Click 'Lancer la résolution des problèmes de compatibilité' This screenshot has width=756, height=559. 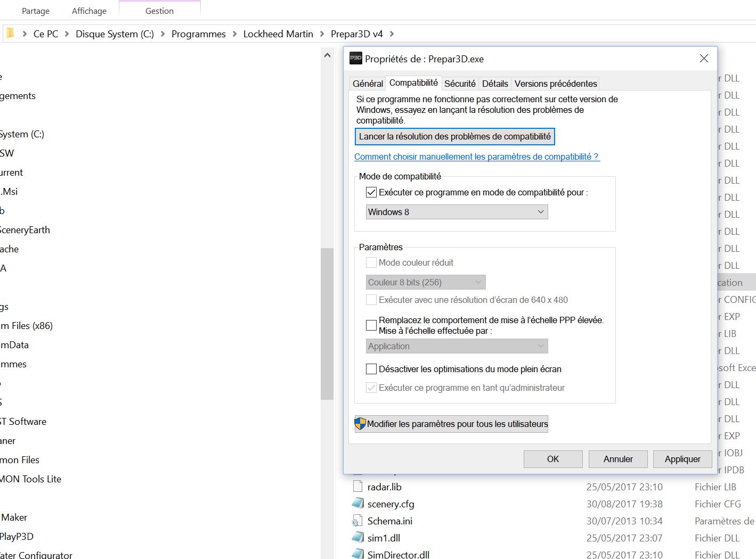(455, 136)
